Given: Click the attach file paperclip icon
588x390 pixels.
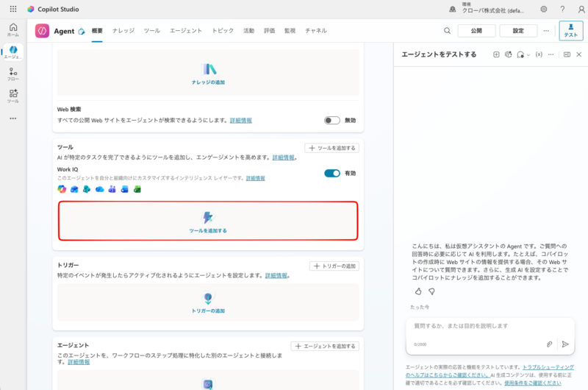Looking at the screenshot, I should click(x=549, y=344).
